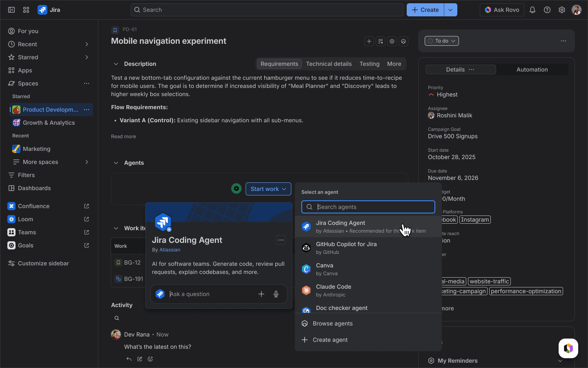This screenshot has width=588, height=368.
Task: Click the hexagon agent icon beside the issue title
Action: pos(403,41)
